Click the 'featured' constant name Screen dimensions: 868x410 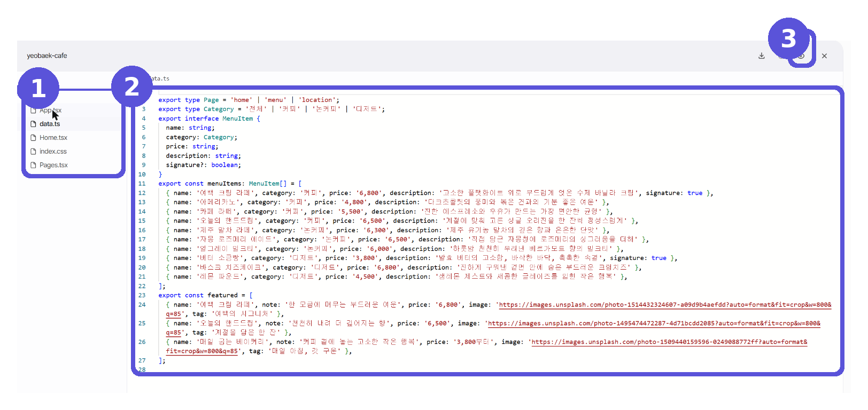tap(222, 295)
